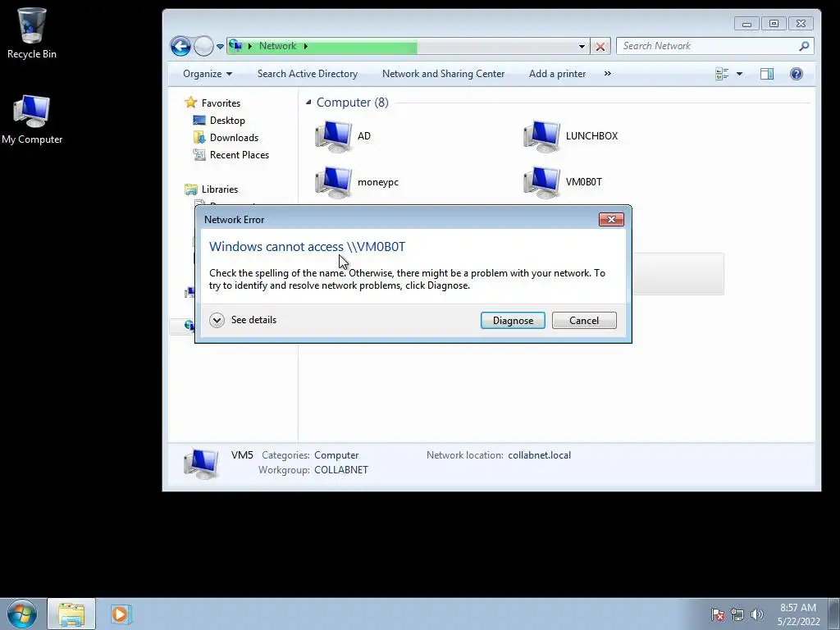
Task: Click the Computer category value in details
Action: click(x=336, y=454)
